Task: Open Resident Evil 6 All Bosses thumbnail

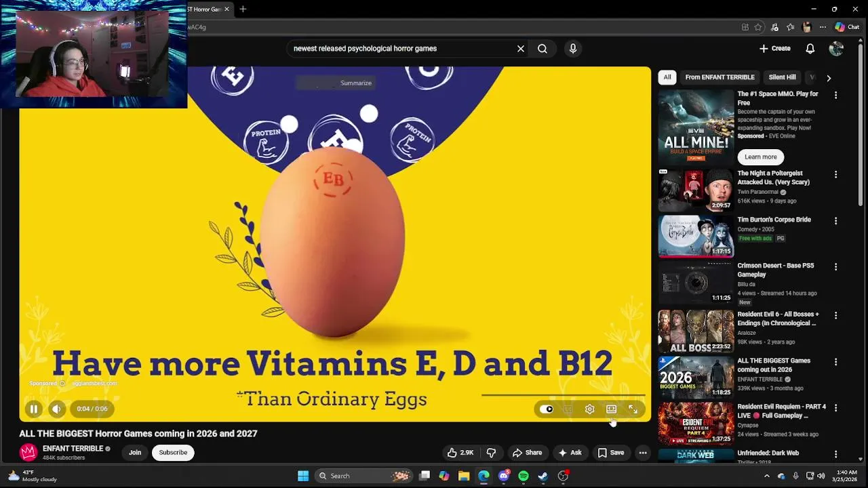Action: (x=696, y=331)
